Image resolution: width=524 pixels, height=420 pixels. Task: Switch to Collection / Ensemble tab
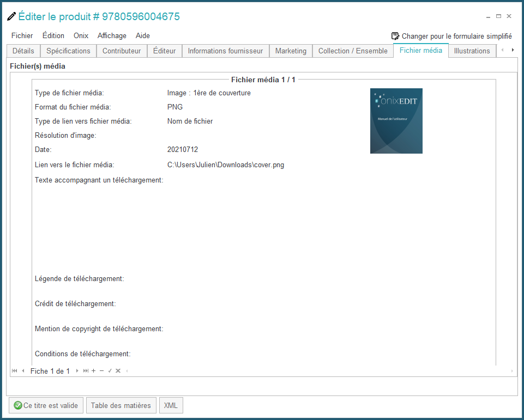coord(353,51)
